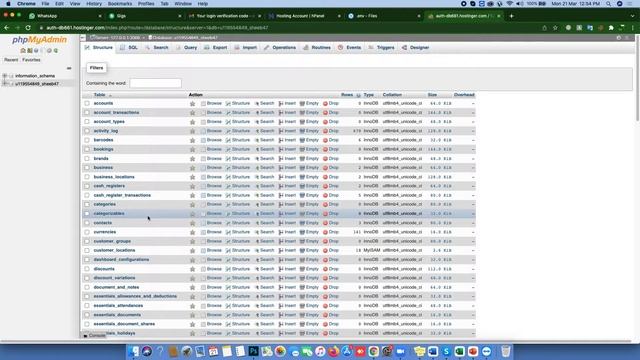640x360 pixels.
Task: Click star icon for currencies table
Action: click(x=192, y=232)
